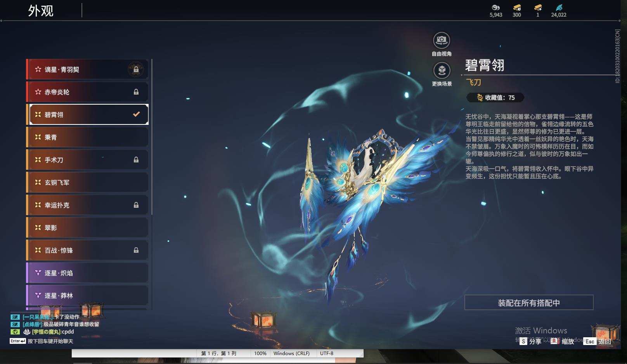
Task: Click UTF-8 encoding in editor status bar
Action: [x=327, y=353]
